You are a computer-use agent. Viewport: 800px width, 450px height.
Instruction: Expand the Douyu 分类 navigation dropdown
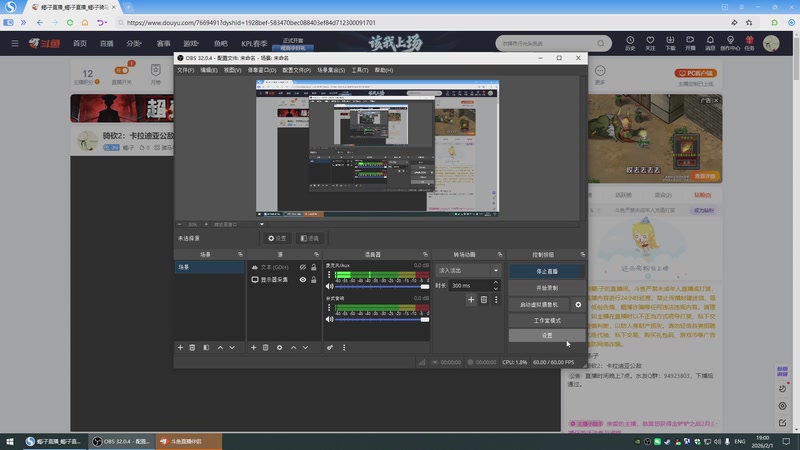[134, 44]
